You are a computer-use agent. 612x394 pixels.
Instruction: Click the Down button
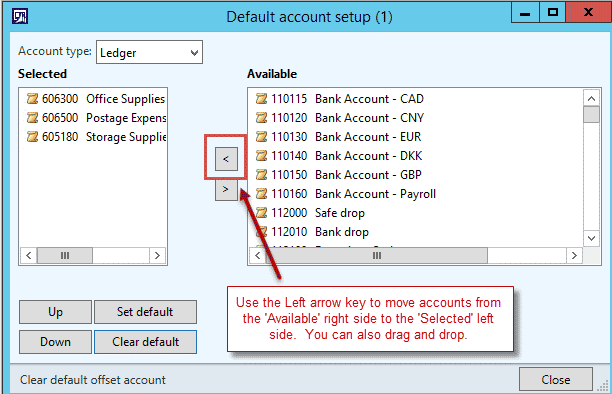pos(55,342)
